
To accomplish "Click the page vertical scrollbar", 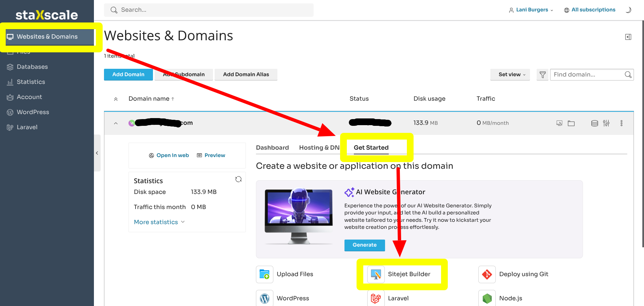I will tap(643, 134).
